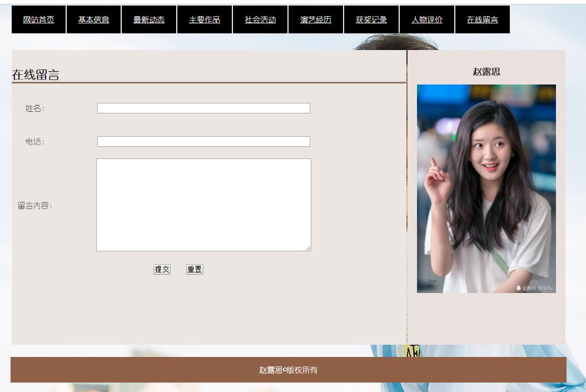
Task: Click the 姓名: field label
Action: coord(35,108)
